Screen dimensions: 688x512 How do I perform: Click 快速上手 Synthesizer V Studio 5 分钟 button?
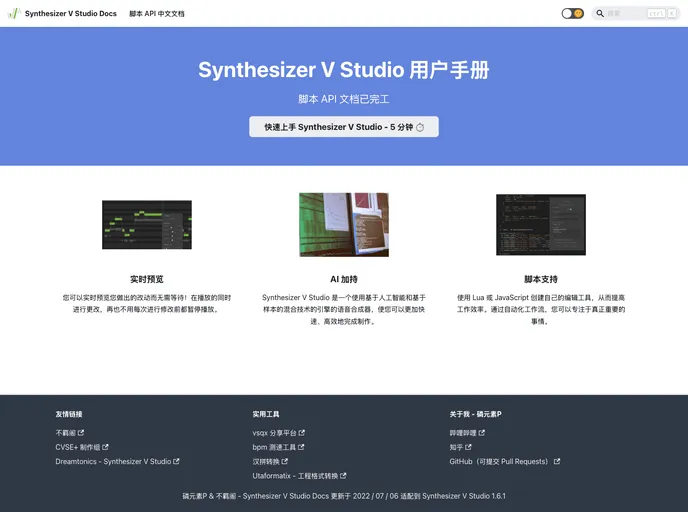click(x=344, y=127)
